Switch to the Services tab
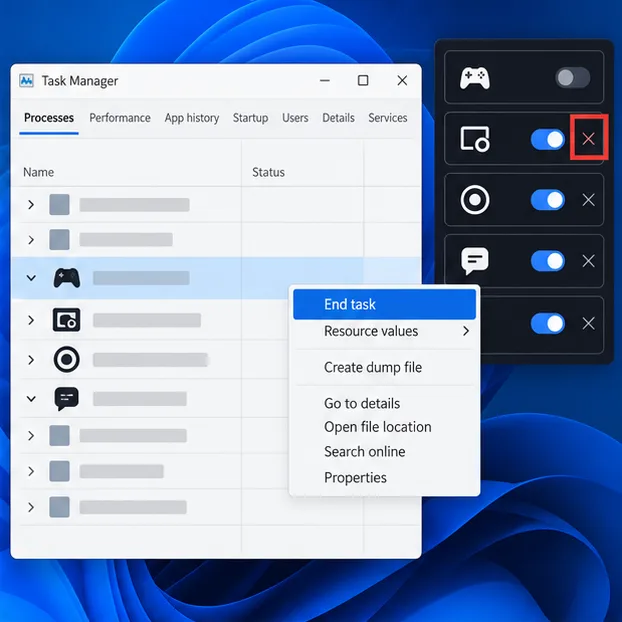Viewport: 622px width, 622px height. point(388,118)
